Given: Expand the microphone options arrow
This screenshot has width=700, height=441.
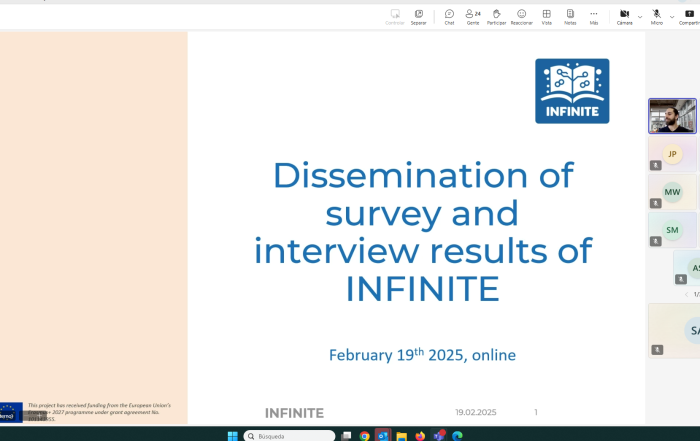Looking at the screenshot, I should [672, 16].
